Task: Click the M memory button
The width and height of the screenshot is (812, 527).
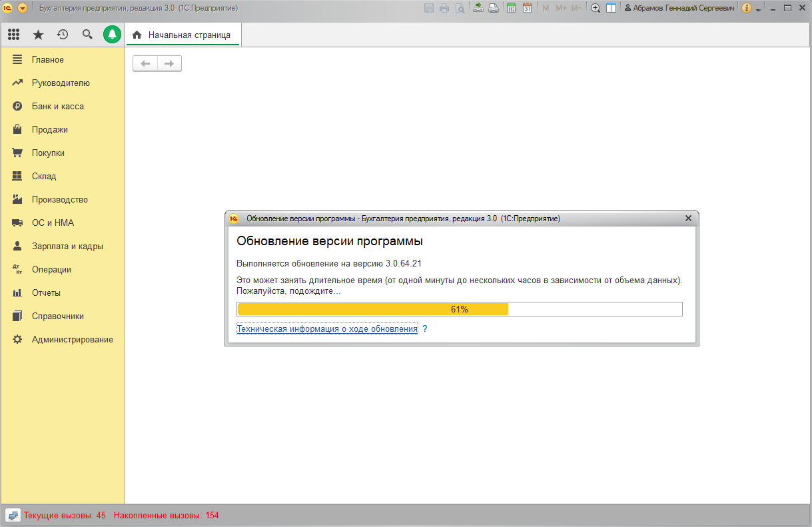Action: point(546,8)
